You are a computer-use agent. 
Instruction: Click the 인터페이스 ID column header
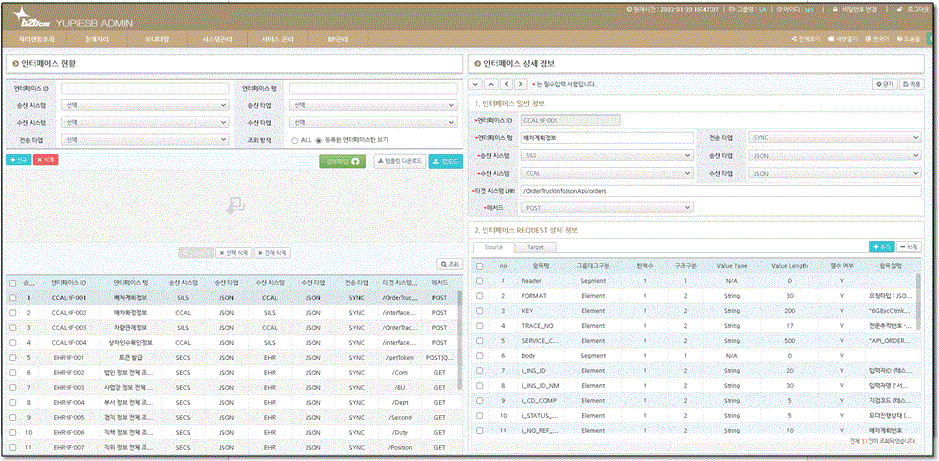pyautogui.click(x=69, y=282)
